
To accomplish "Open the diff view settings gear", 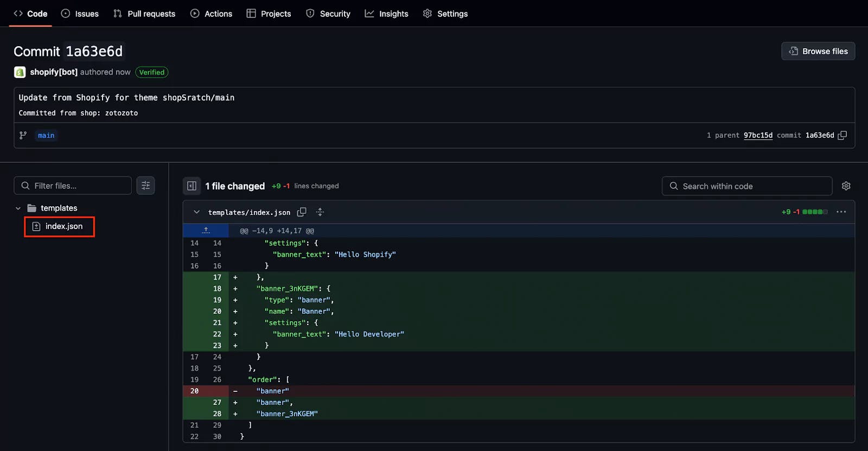I will pos(846,186).
